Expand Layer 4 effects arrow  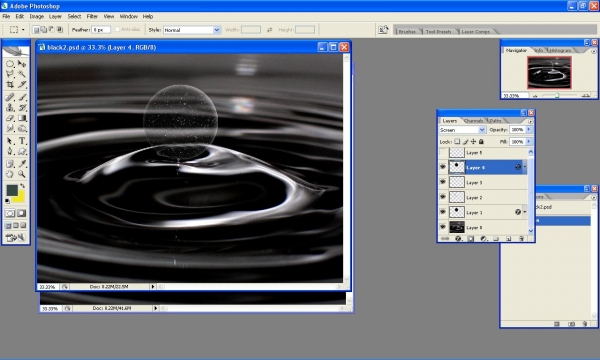tap(525, 167)
